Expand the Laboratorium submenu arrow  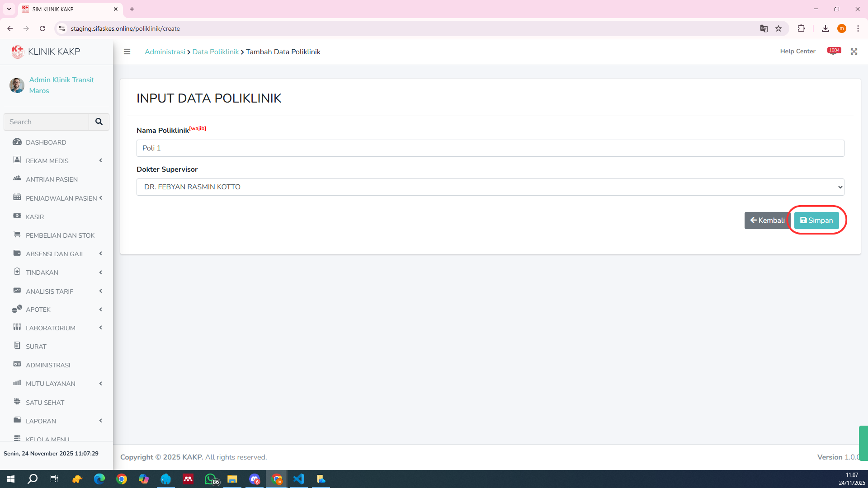click(100, 328)
